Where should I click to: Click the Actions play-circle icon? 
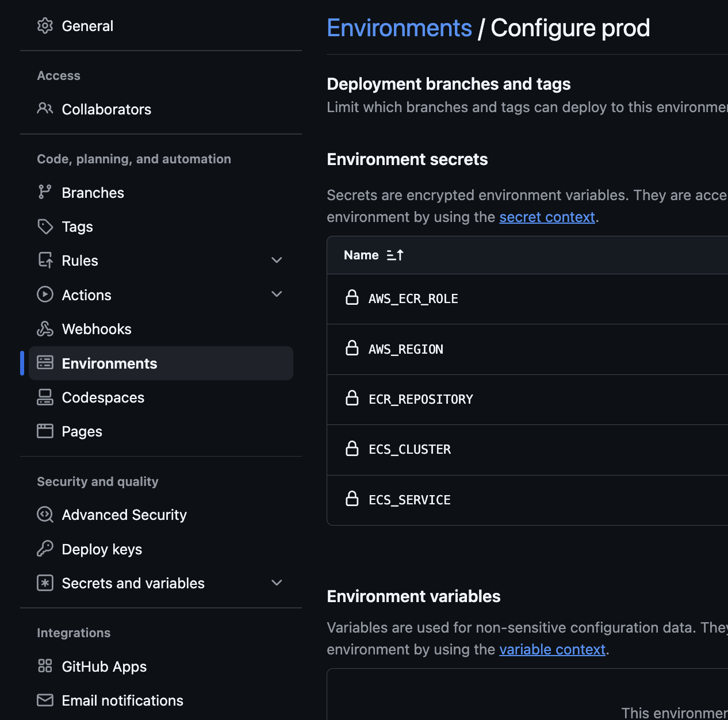tap(45, 294)
